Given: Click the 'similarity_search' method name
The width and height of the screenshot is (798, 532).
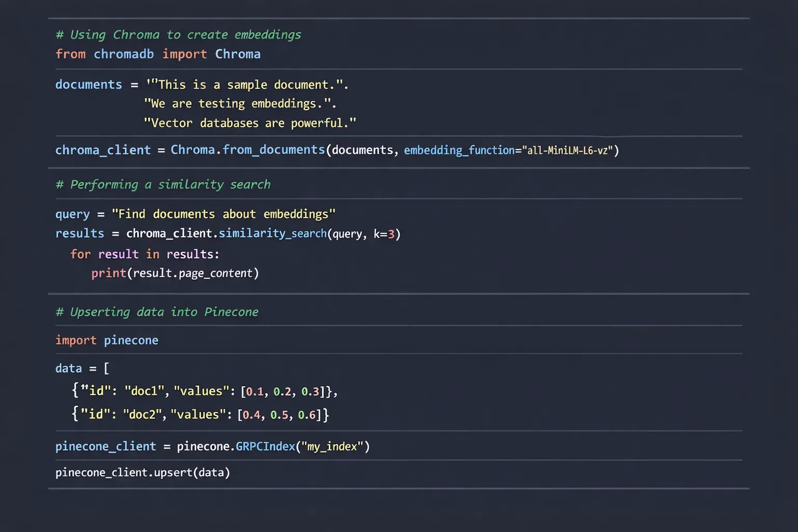Looking at the screenshot, I should point(272,234).
